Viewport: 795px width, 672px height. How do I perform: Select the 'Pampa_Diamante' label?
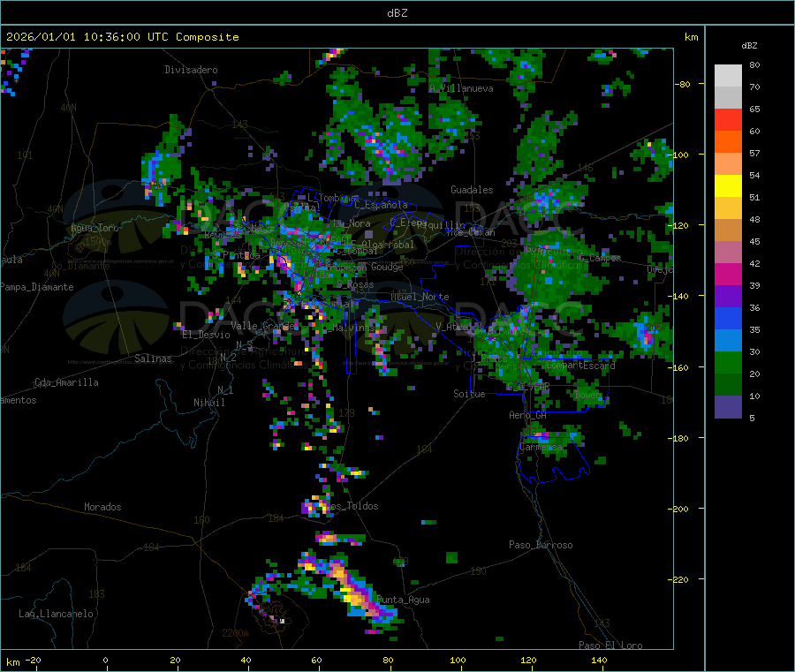click(x=36, y=287)
